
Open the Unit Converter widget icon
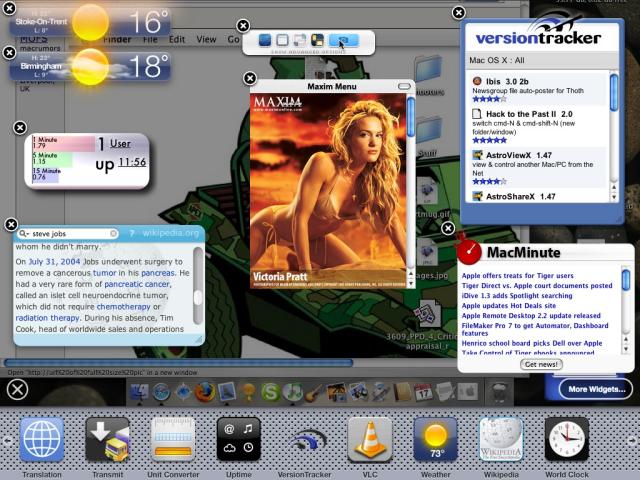[x=173, y=439]
